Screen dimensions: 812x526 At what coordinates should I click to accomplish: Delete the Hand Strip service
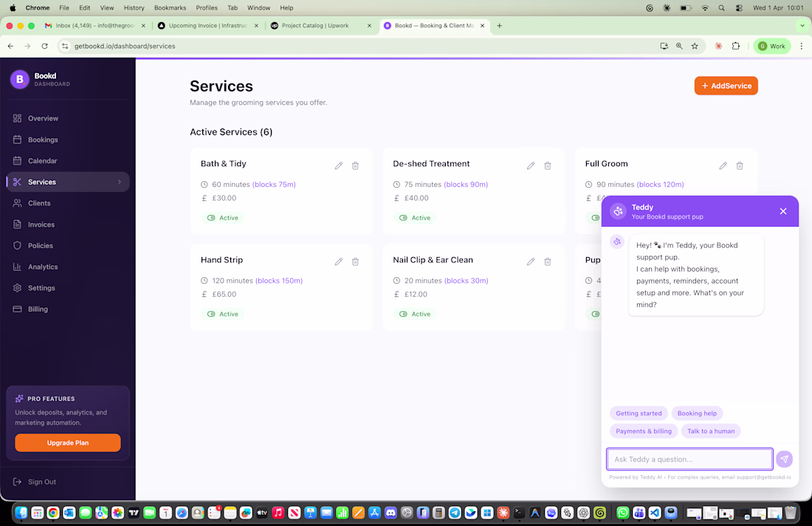click(x=355, y=262)
